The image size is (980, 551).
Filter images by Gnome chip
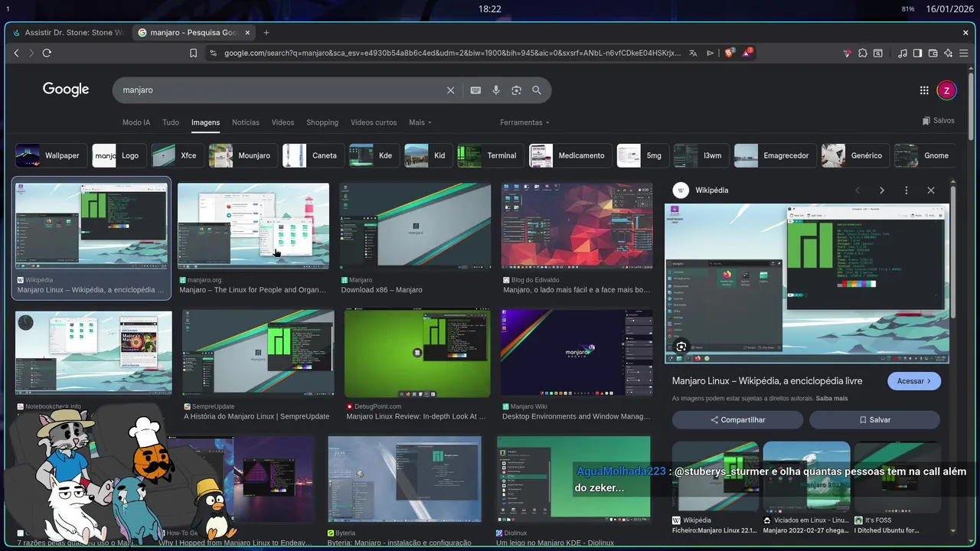coord(924,155)
